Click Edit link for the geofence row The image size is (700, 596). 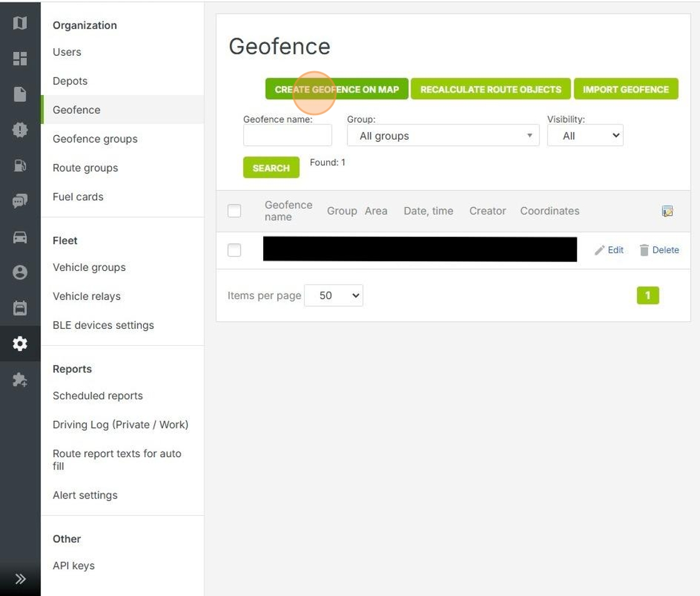tap(609, 250)
